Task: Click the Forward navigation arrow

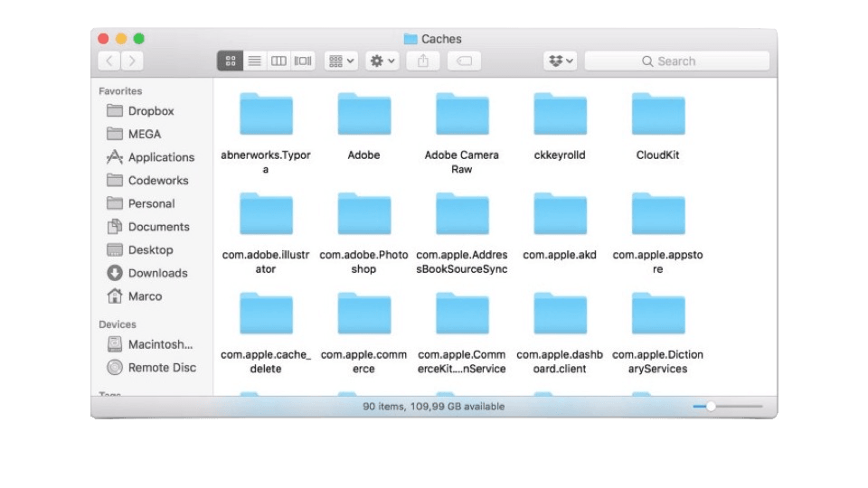Action: click(132, 61)
